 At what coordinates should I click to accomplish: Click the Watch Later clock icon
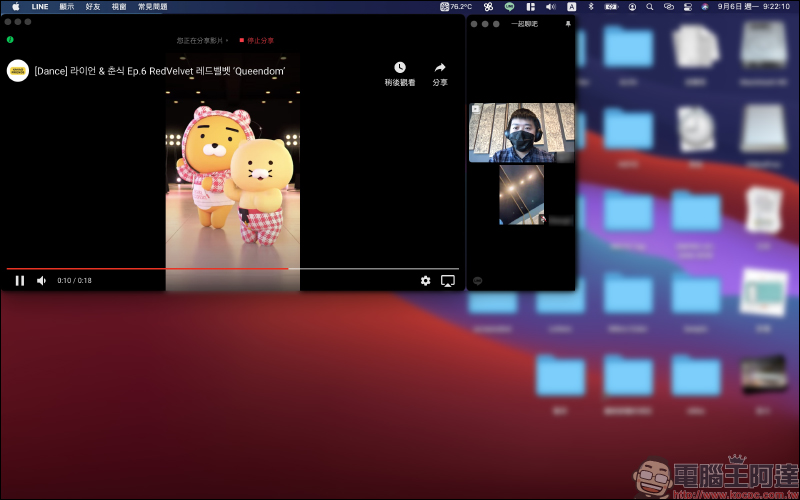click(x=400, y=67)
